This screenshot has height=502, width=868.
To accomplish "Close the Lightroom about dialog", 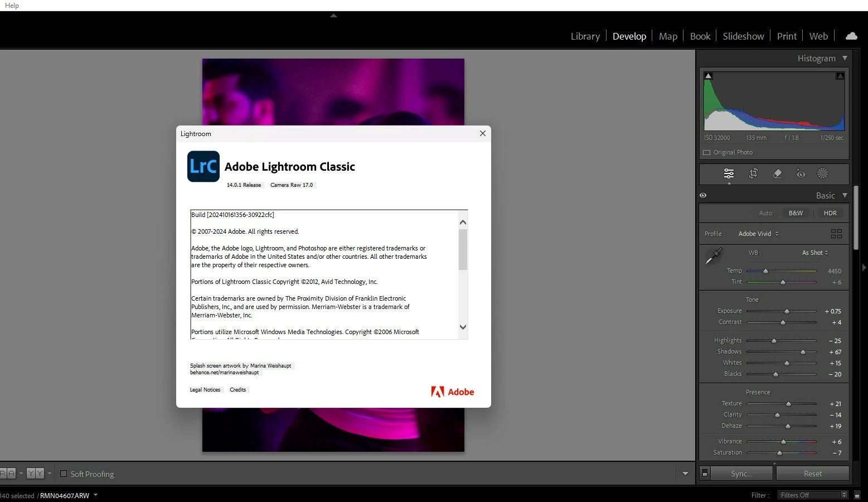I will coord(483,133).
